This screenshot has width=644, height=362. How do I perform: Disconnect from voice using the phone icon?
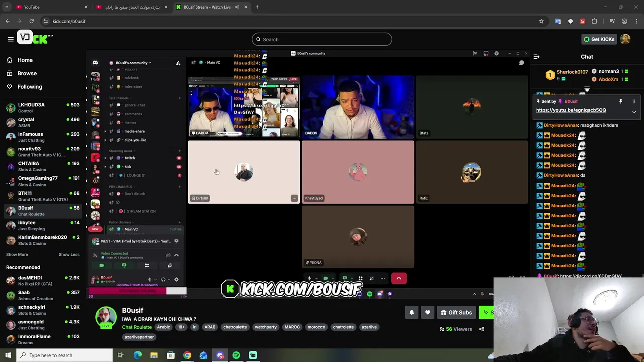176,255
